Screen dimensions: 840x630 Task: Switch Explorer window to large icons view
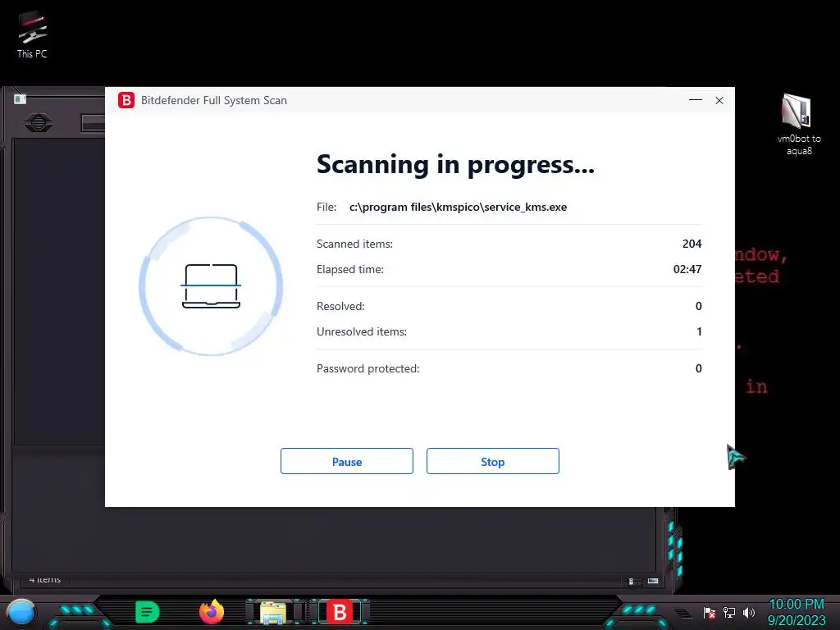point(653,582)
